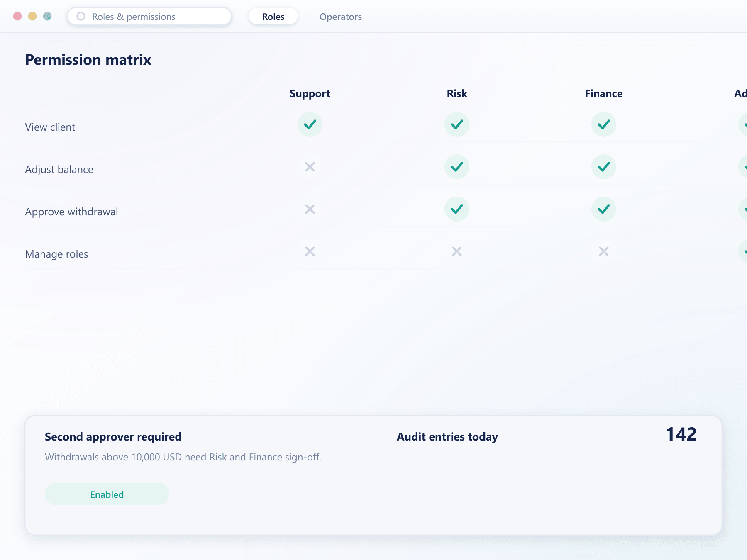Click the Roles & permissions search field
Image resolution: width=747 pixels, height=560 pixels.
[x=149, y=17]
